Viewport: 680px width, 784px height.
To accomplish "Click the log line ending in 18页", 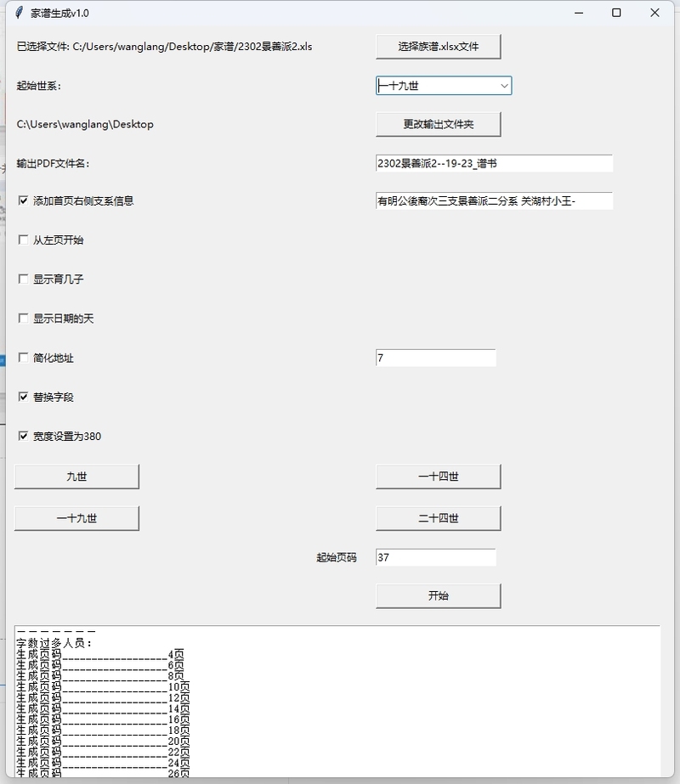I will 103,730.
